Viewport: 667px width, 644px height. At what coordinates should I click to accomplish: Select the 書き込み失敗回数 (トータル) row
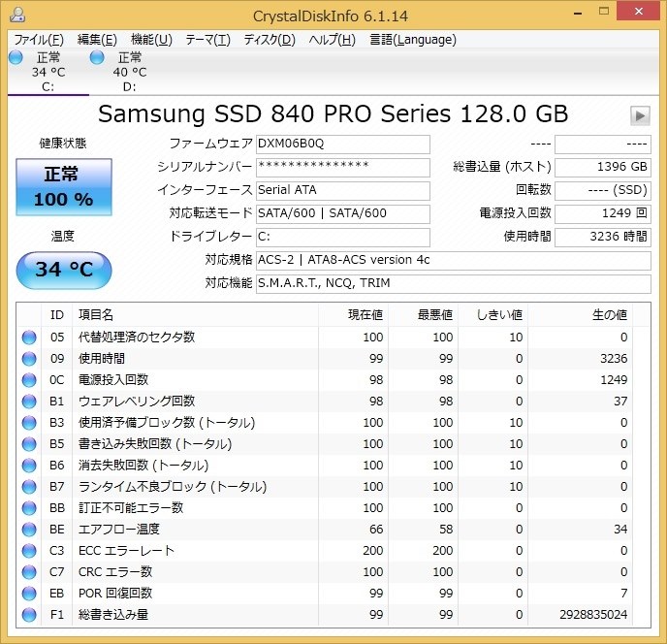[x=333, y=444]
